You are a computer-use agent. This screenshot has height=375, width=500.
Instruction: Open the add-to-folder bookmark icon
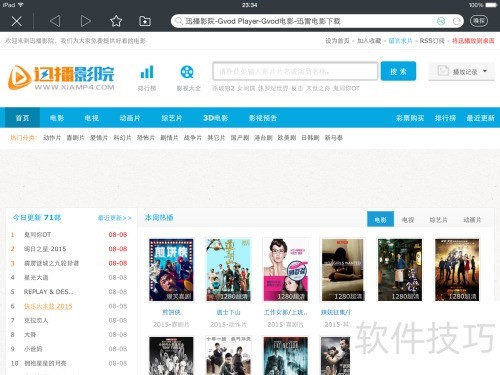point(145,21)
